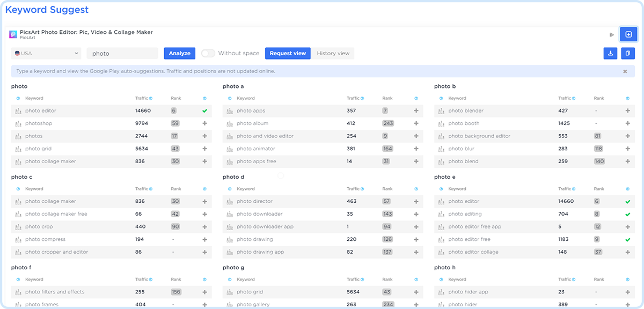Image resolution: width=644 pixels, height=309 pixels.
Task: Select the Request view tab
Action: [x=288, y=53]
